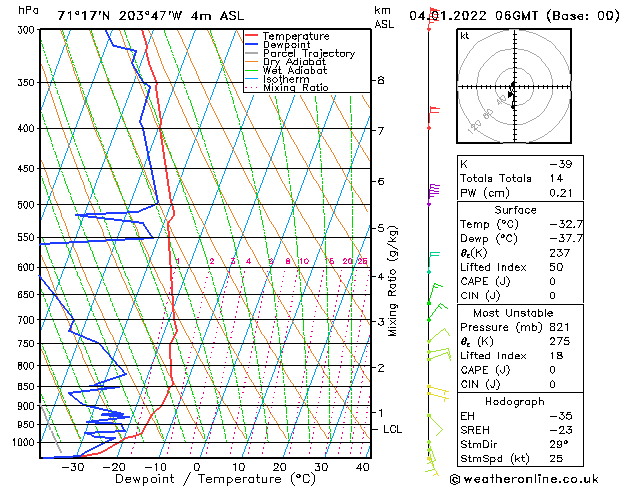This screenshot has width=629, height=486.
Task: Click the blue Dewpoint legend line
Action: coord(251,44)
